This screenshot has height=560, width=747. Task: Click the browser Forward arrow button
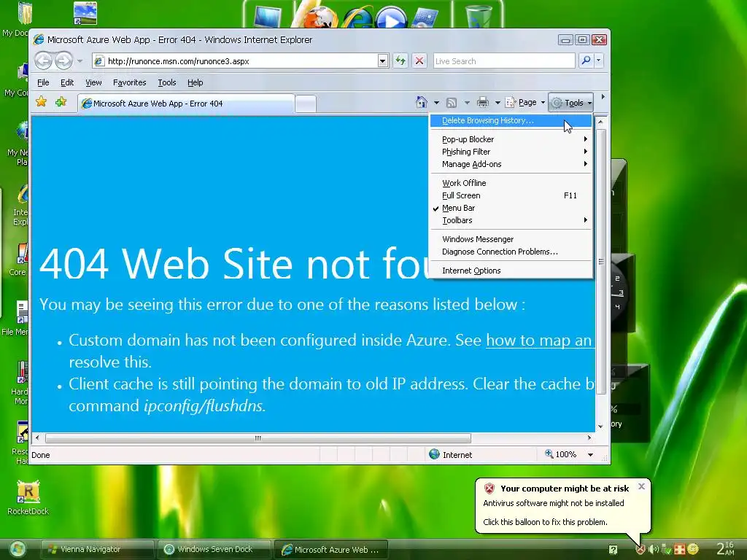click(64, 61)
